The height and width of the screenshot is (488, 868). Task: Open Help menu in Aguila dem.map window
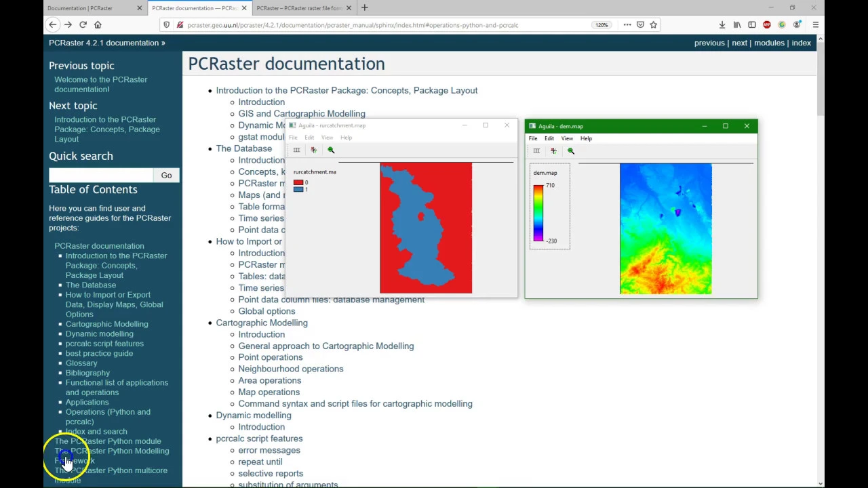tap(586, 138)
